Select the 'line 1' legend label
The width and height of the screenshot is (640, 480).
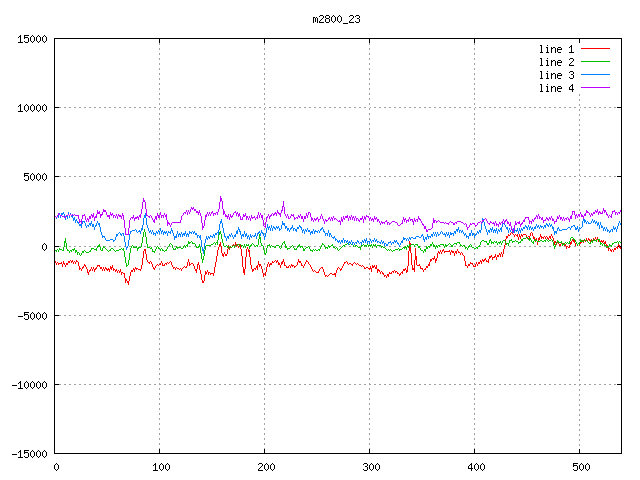pyautogui.click(x=557, y=49)
